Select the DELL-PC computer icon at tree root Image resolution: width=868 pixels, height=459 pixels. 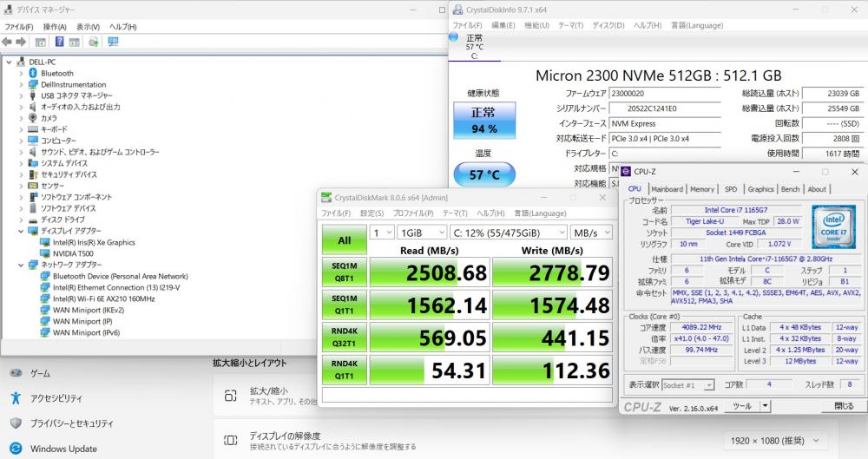21,62
